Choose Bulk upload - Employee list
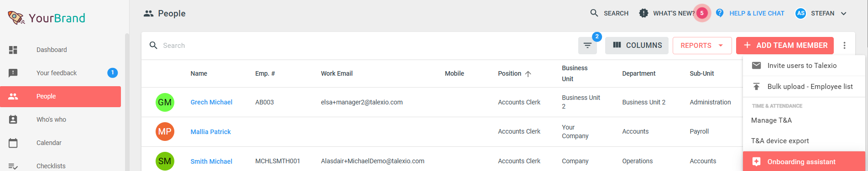 pyautogui.click(x=804, y=87)
